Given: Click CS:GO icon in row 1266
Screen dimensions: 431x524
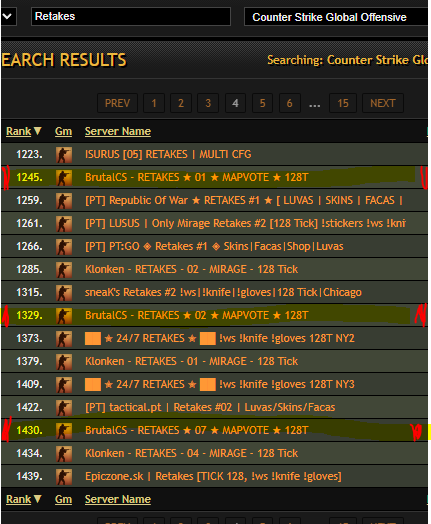Looking at the screenshot, I should (64, 247).
